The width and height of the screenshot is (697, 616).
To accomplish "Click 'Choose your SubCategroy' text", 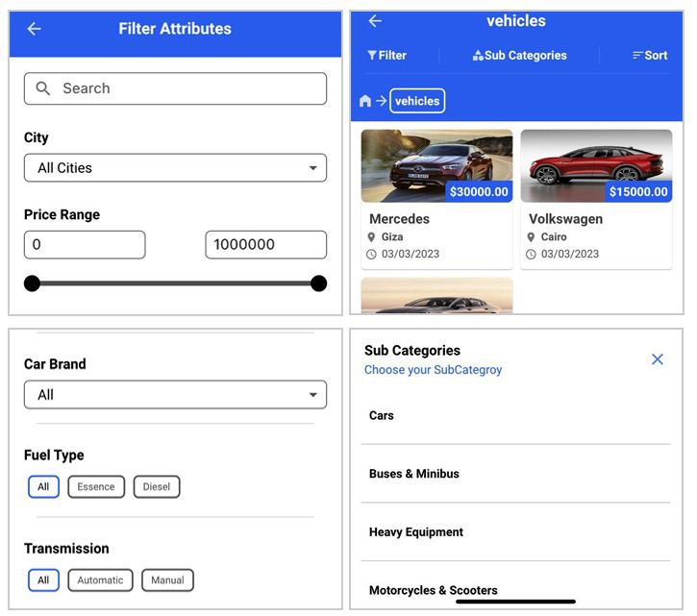I will pos(433,370).
